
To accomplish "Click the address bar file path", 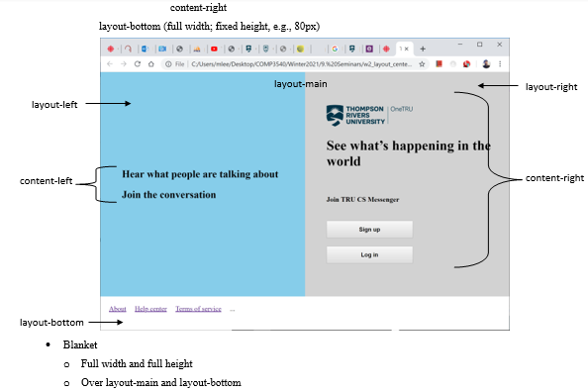I will click(302, 64).
